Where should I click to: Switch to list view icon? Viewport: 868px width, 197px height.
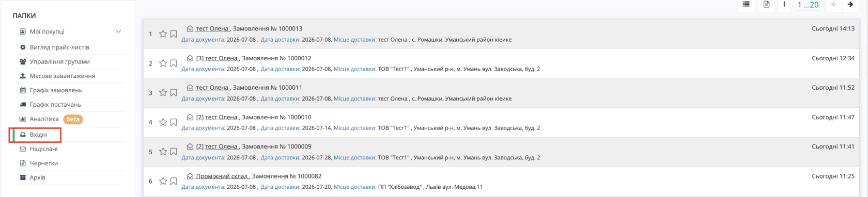click(x=746, y=4)
